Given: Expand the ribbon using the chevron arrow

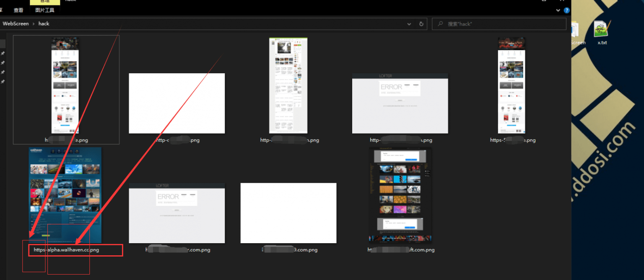Looking at the screenshot, I should (x=558, y=10).
